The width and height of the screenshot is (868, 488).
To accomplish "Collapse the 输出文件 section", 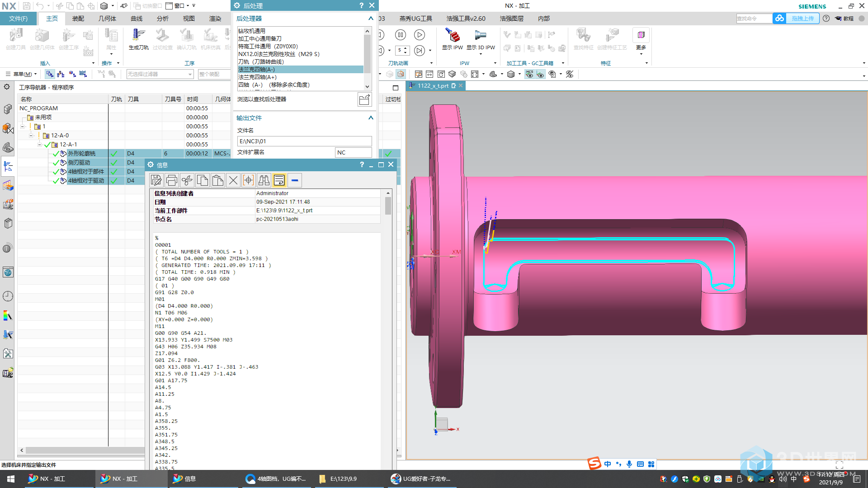I will click(371, 118).
